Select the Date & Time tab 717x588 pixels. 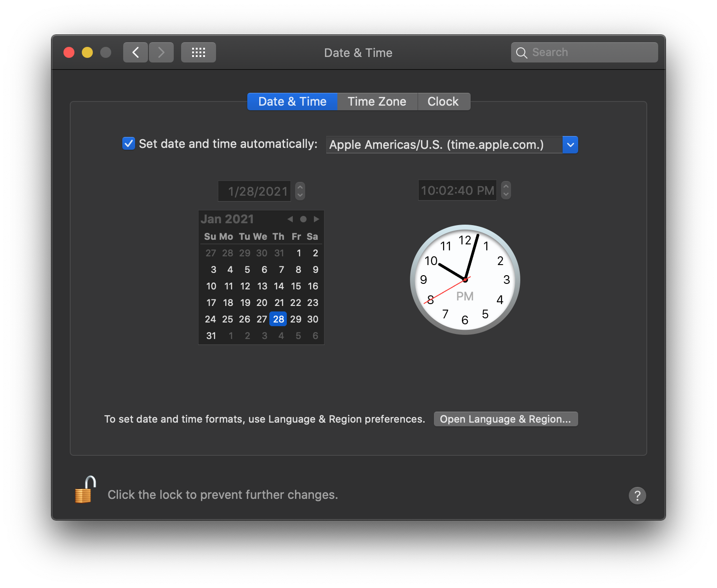tap(292, 102)
